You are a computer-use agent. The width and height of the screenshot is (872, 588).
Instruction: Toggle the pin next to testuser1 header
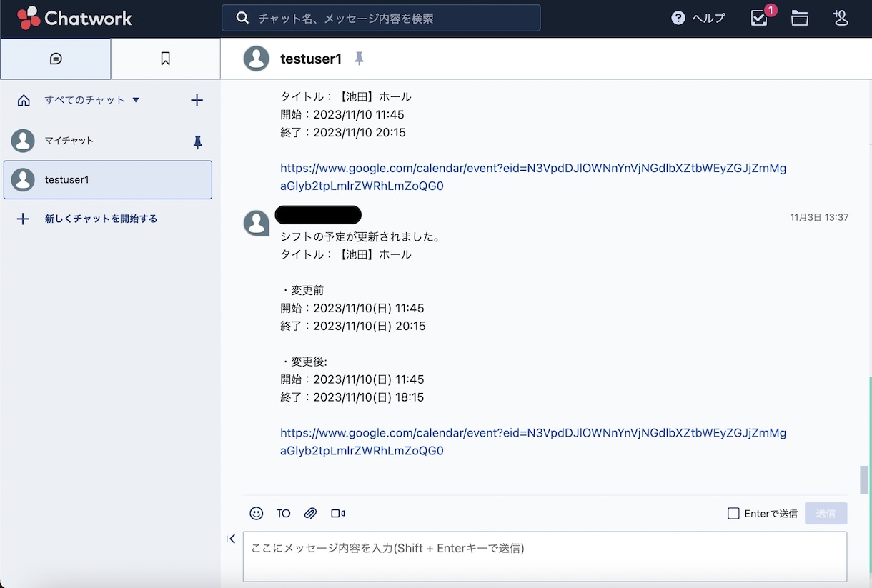pyautogui.click(x=359, y=59)
